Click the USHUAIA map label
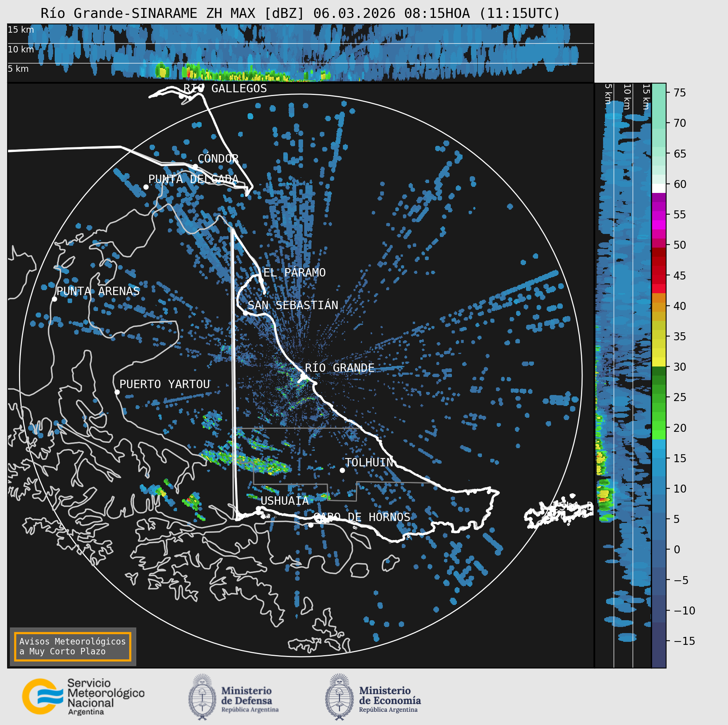 click(285, 501)
